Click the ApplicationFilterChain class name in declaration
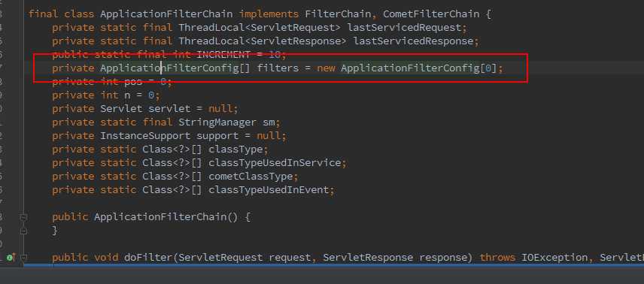This screenshot has width=644, height=284. click(x=166, y=14)
